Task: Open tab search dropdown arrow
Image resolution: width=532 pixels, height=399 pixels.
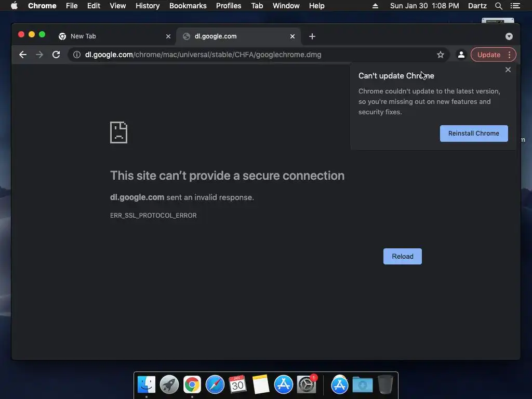Action: pyautogui.click(x=509, y=36)
